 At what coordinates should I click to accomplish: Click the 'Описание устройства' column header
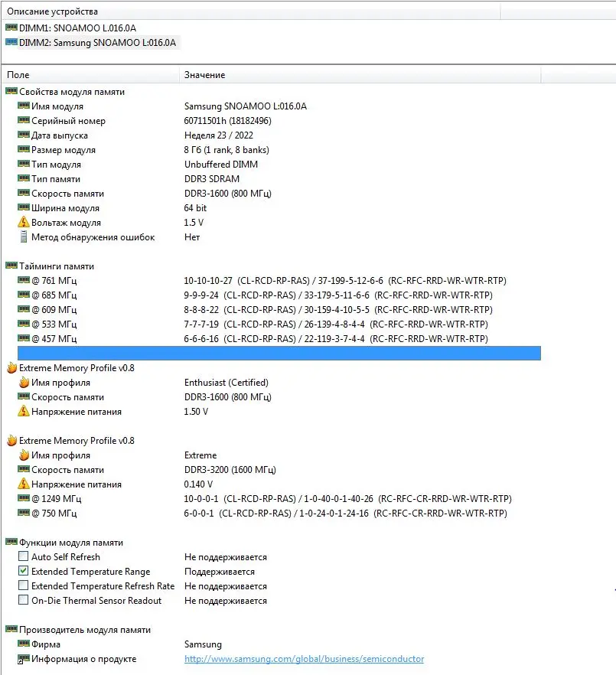[x=250, y=11]
